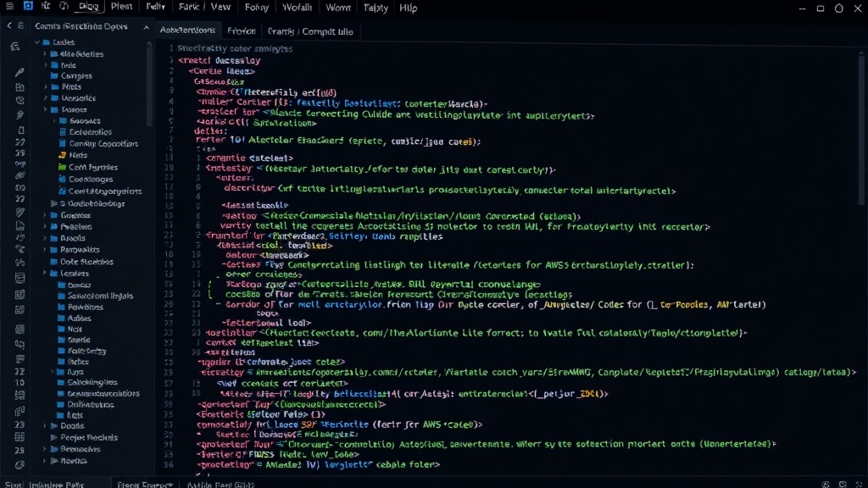Click the first code line in editor

(x=235, y=48)
